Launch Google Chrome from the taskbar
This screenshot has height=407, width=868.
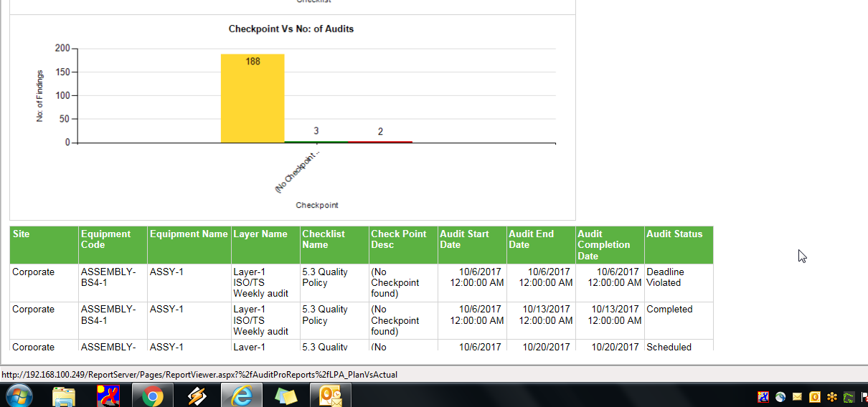pyautogui.click(x=152, y=396)
